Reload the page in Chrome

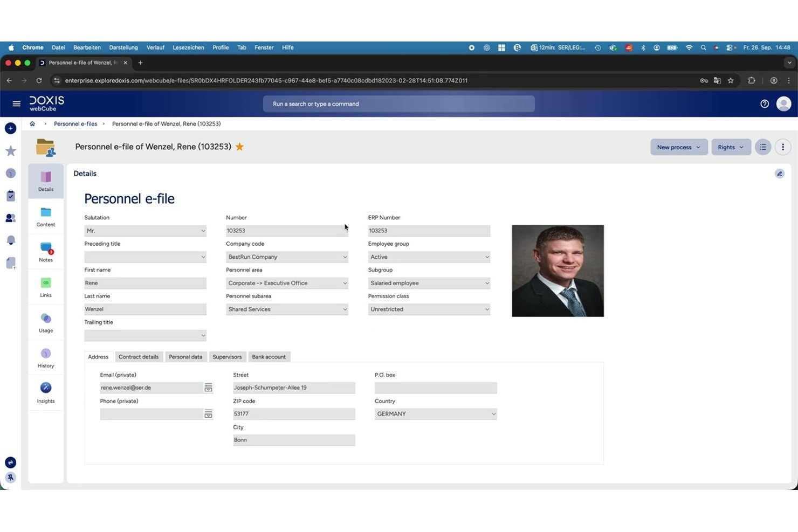39,80
